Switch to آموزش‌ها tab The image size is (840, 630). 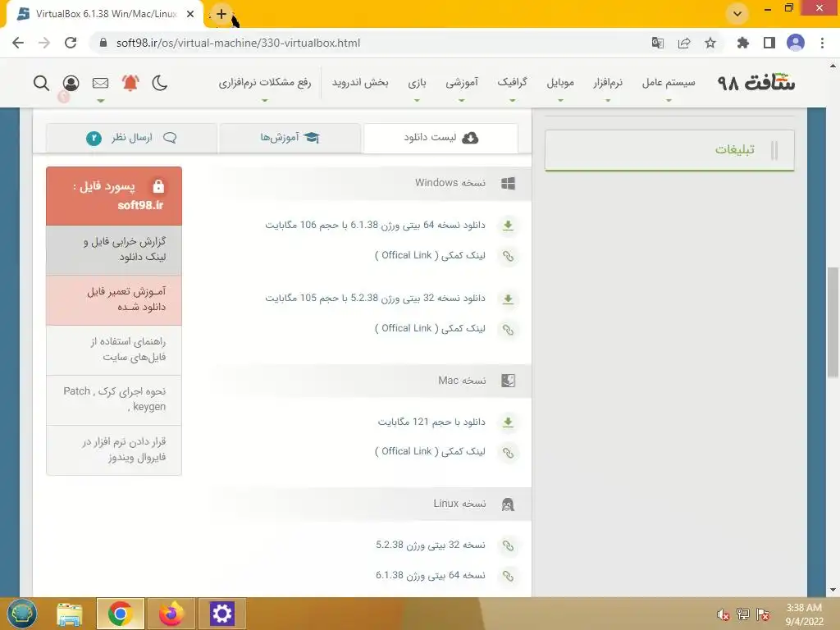coord(290,138)
